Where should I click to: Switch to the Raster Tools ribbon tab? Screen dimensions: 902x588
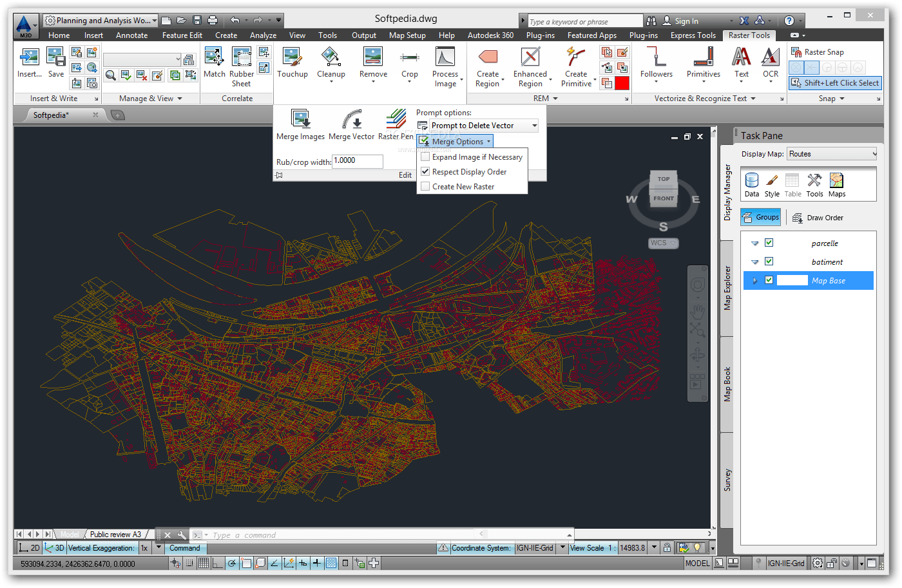(x=749, y=35)
